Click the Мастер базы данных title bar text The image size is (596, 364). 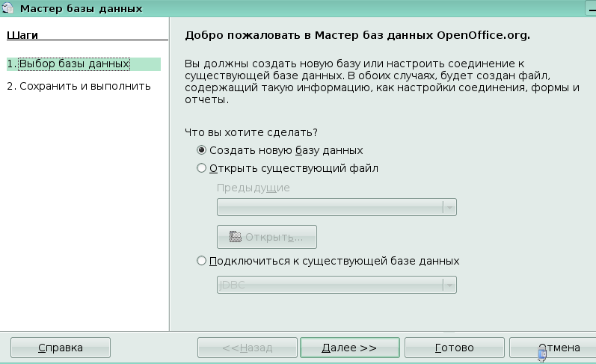pyautogui.click(x=81, y=8)
